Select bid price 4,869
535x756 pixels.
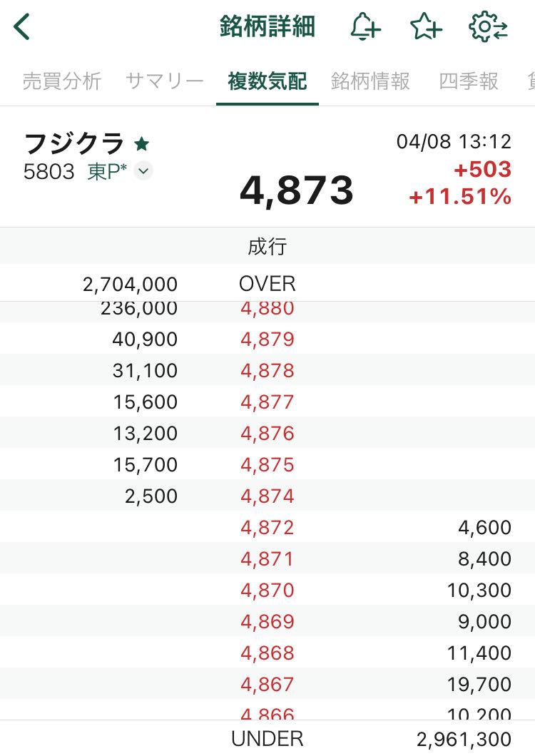[267, 622]
